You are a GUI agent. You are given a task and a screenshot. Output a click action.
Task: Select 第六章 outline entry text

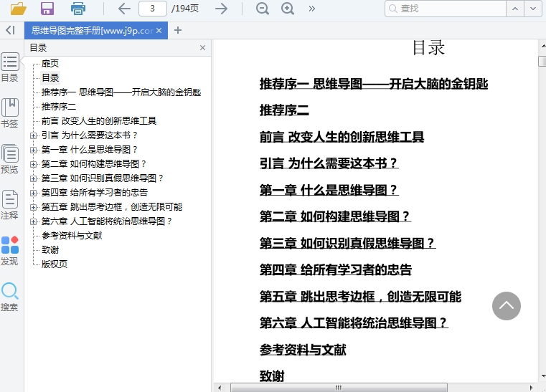107,221
